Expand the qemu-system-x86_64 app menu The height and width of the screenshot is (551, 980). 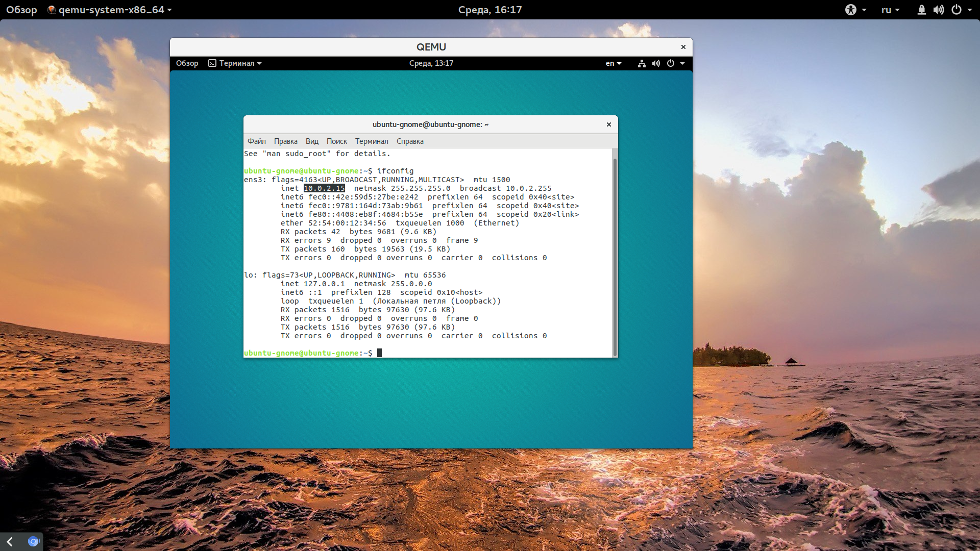[x=110, y=10]
